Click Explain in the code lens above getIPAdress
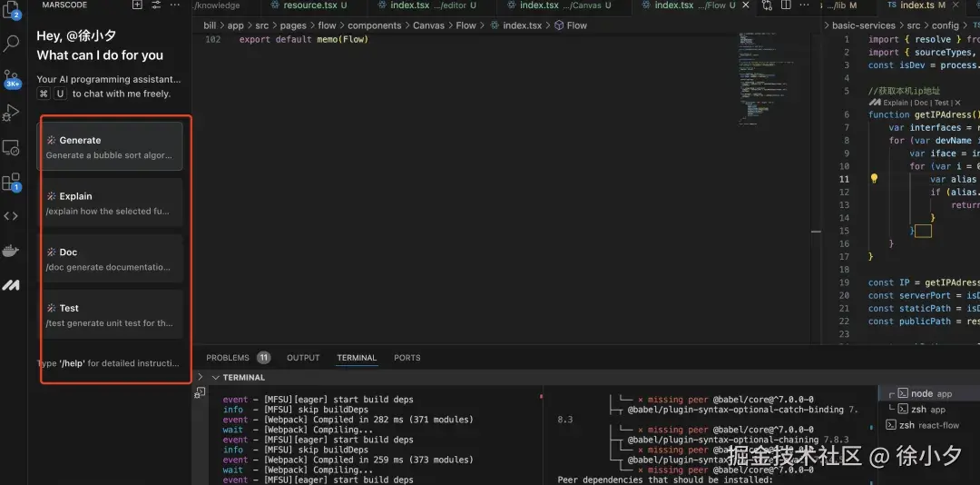 (896, 103)
